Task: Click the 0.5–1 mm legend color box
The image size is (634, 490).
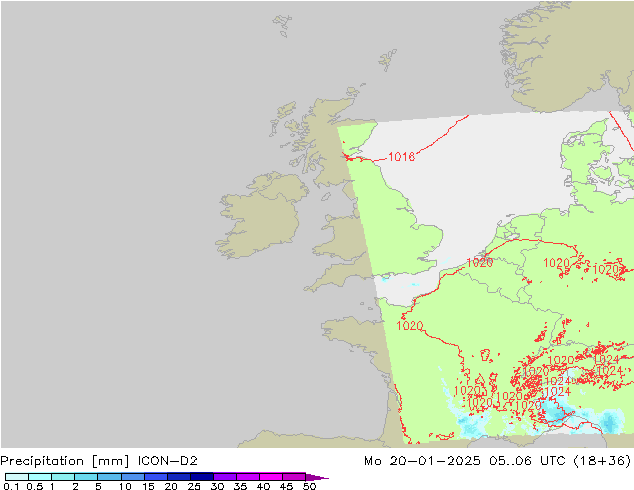Action: [40, 477]
